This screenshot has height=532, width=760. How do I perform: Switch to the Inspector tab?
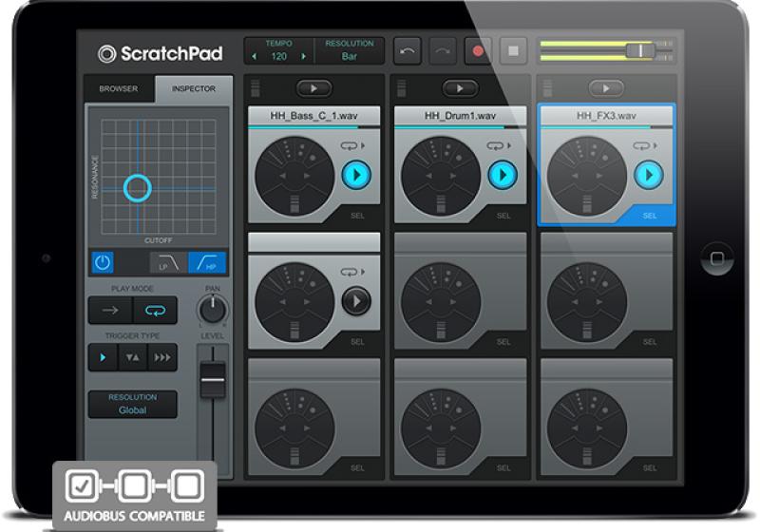point(193,89)
